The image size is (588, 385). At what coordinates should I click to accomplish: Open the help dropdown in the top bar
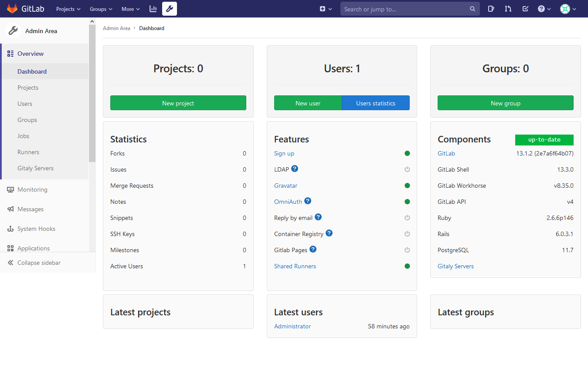point(544,8)
